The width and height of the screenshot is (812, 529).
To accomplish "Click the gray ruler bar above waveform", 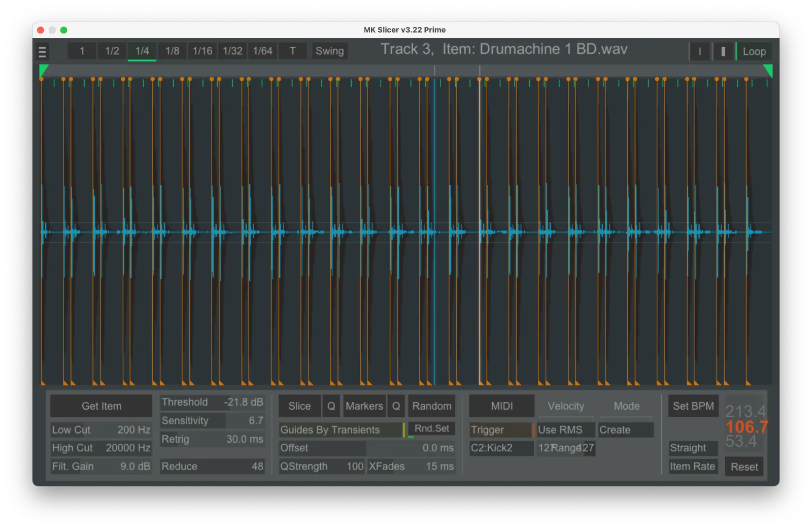I will coord(406,70).
